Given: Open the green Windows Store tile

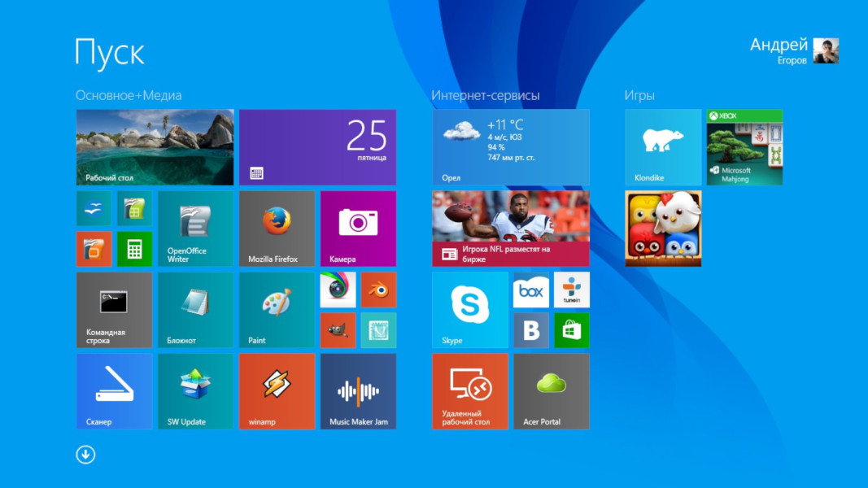Looking at the screenshot, I should 572,330.
